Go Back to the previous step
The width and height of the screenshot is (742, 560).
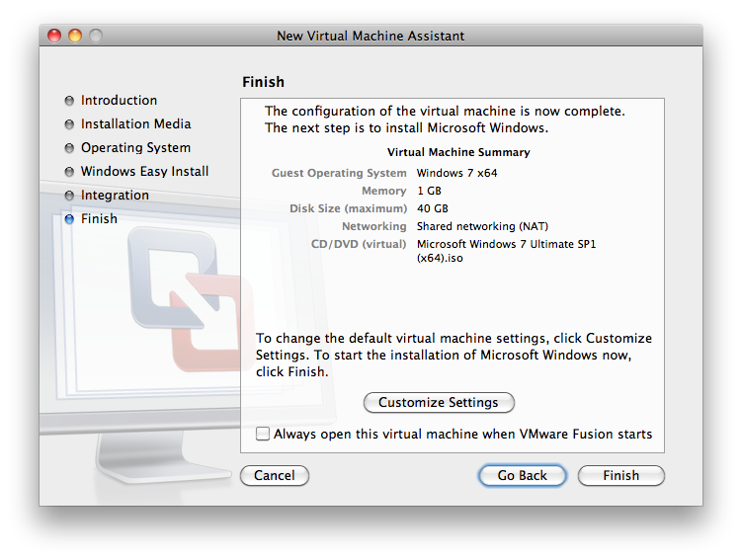tap(522, 475)
